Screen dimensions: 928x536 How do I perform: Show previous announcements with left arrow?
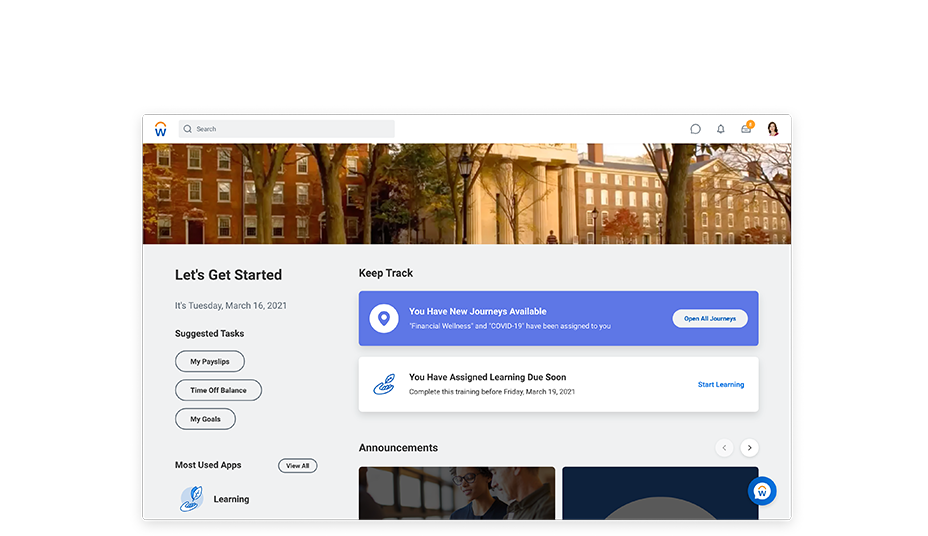point(724,448)
